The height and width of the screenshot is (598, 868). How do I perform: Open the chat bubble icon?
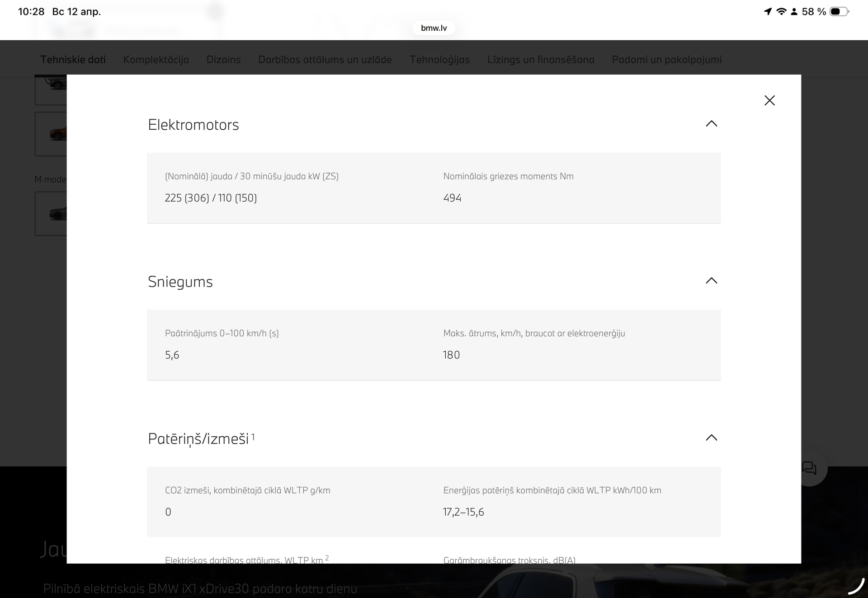coord(809,468)
